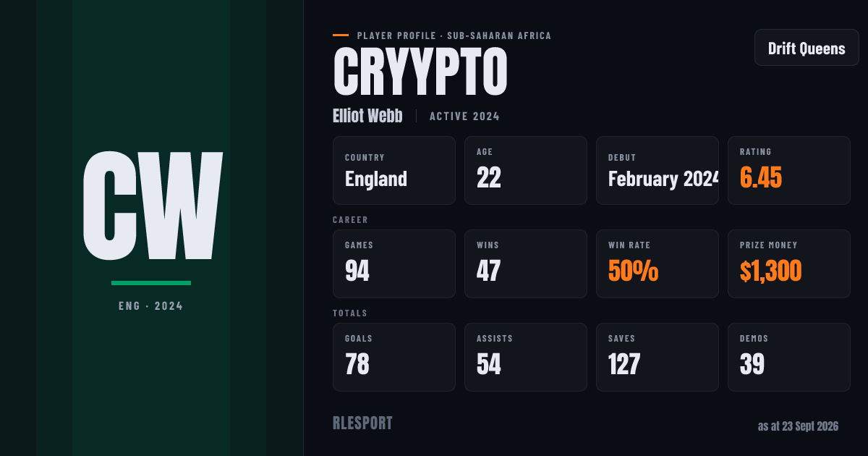Click the Games 94 stat card
Image resolution: width=868 pixels, height=456 pixels.
[x=394, y=264]
